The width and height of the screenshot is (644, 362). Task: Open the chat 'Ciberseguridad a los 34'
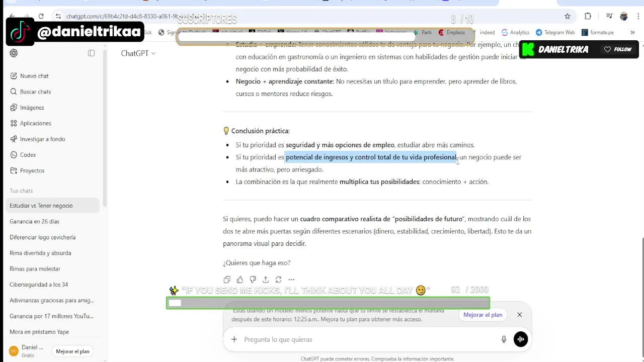click(53, 285)
